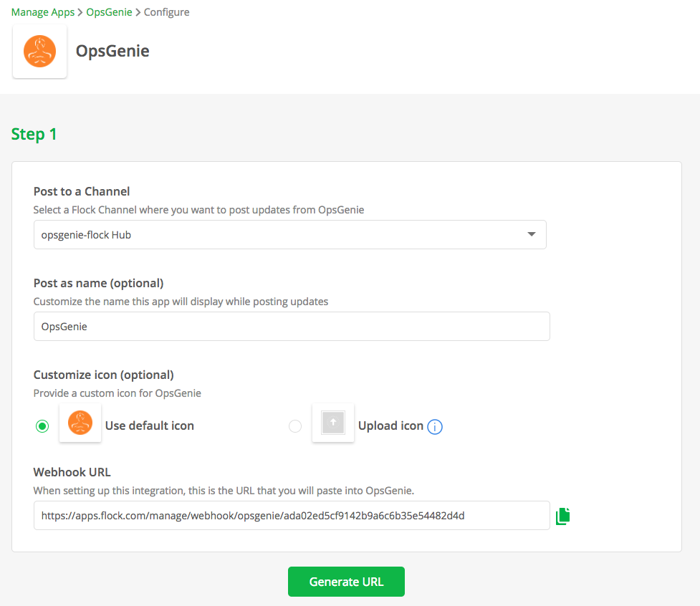Select the Use default icon radio
700x606 pixels.
42,426
